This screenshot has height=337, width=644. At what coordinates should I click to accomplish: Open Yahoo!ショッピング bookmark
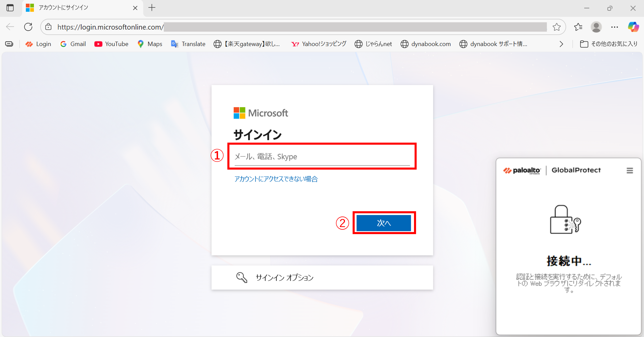[319, 44]
